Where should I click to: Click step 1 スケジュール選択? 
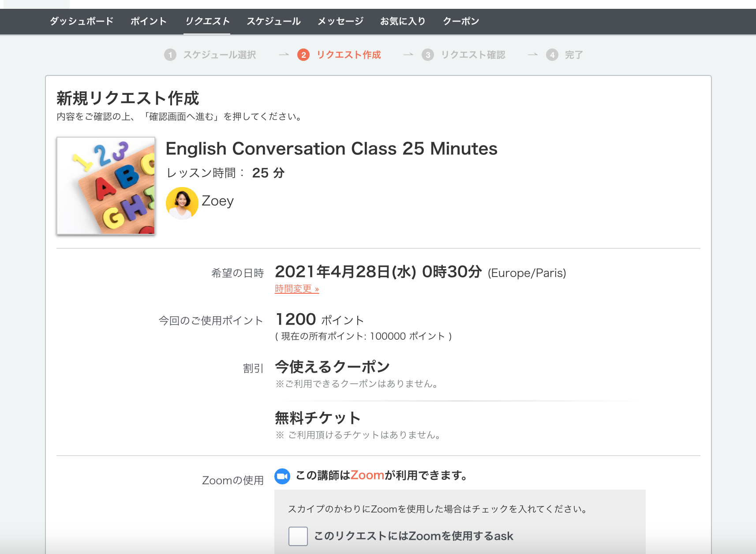[210, 55]
